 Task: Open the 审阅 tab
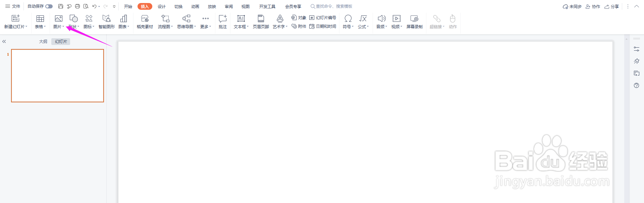pos(229,6)
